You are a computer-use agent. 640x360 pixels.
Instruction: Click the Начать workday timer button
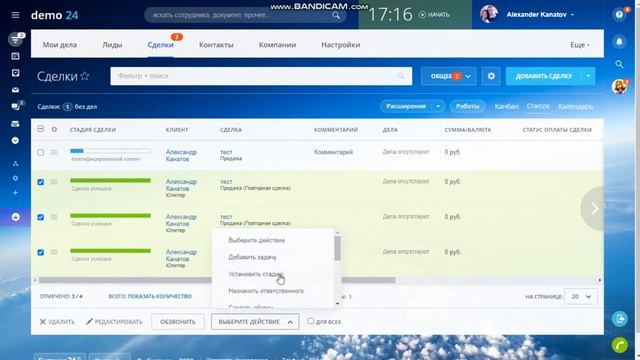[434, 15]
